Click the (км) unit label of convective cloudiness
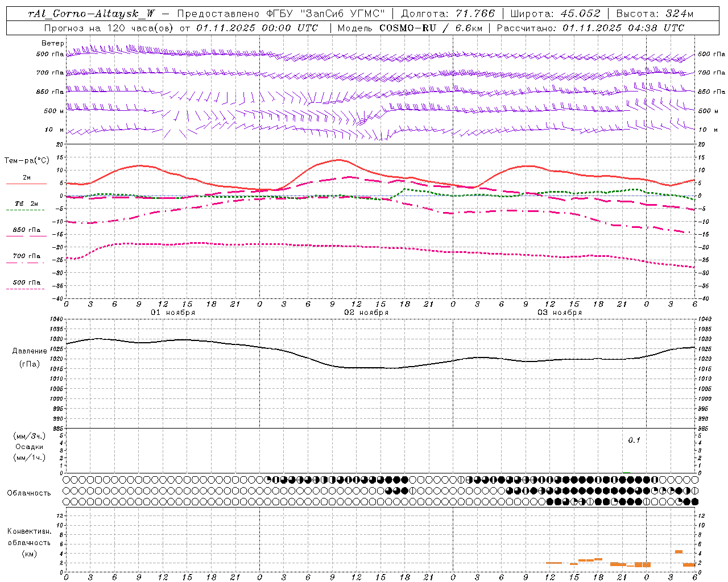 coord(30,554)
